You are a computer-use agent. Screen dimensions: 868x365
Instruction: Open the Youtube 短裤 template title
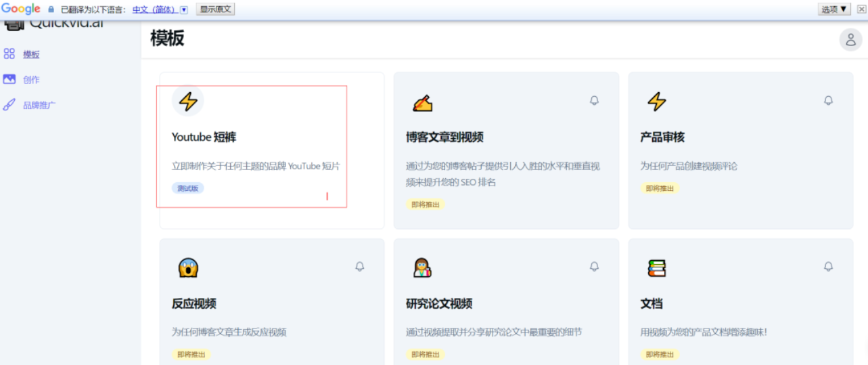204,137
